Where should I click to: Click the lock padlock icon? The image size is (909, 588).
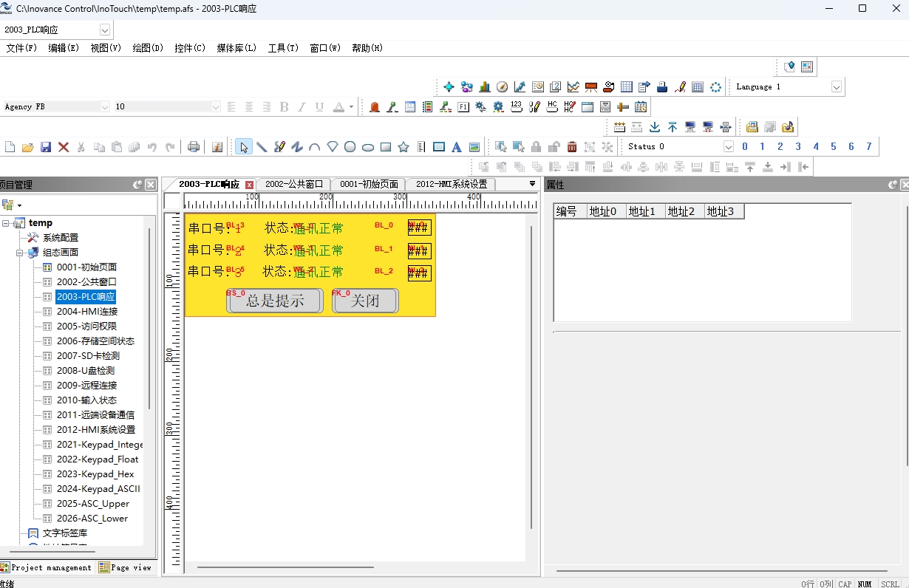coord(537,147)
